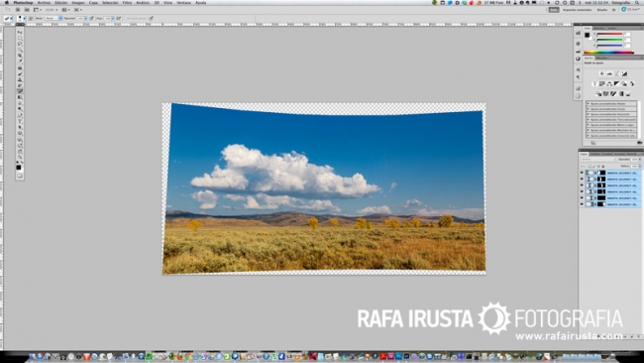Select the Hand tool

tap(19, 152)
